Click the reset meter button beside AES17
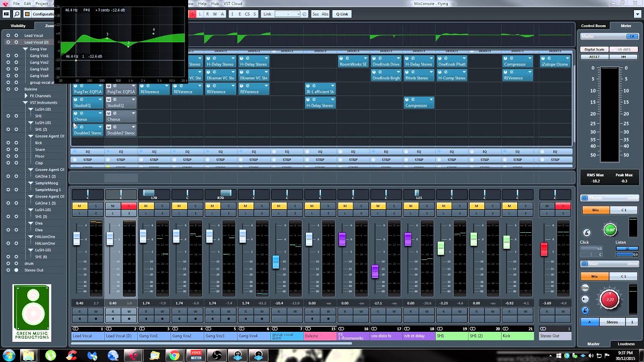 pos(623,57)
